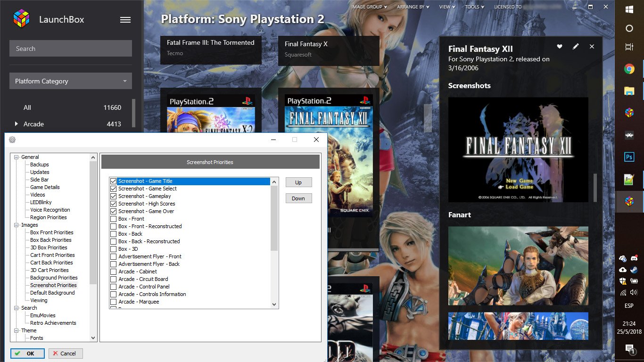This screenshot has height=362, width=644.
Task: Check Advertisement Flyer - Front checkbox
Action: 113,256
